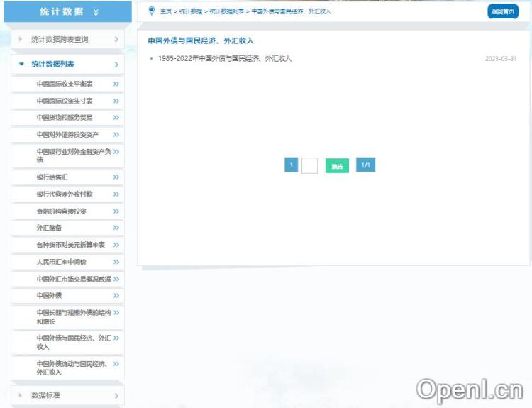Click the triangle beside 数据标准
The image size is (532, 408).
click(20, 395)
